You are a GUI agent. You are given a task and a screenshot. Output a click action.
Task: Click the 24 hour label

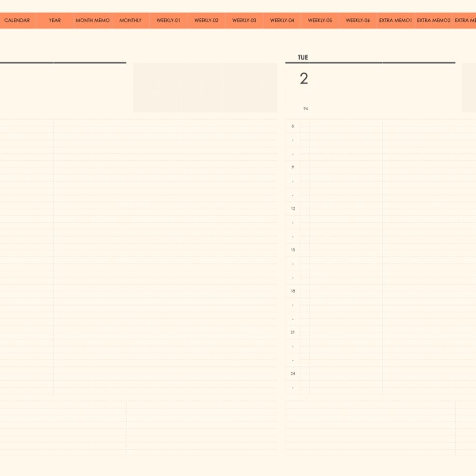click(x=293, y=374)
